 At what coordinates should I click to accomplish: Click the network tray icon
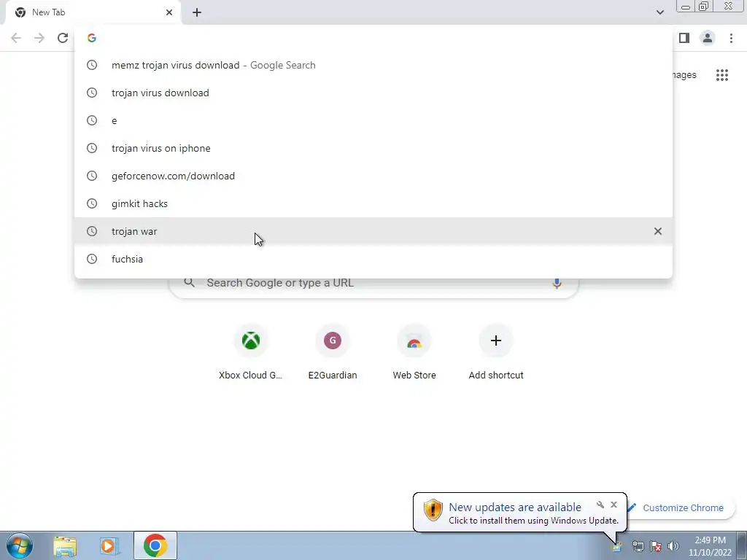click(x=638, y=546)
